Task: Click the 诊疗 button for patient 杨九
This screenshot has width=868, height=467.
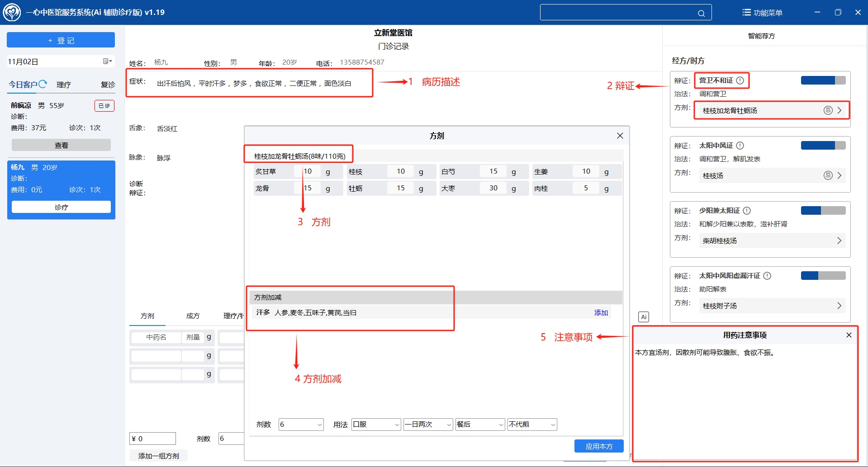Action: pos(61,207)
